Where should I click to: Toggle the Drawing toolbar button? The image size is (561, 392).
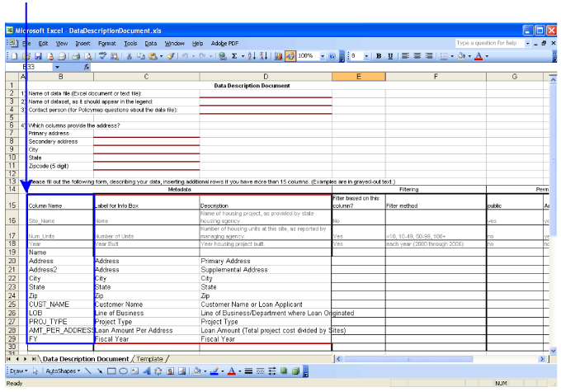[290, 56]
